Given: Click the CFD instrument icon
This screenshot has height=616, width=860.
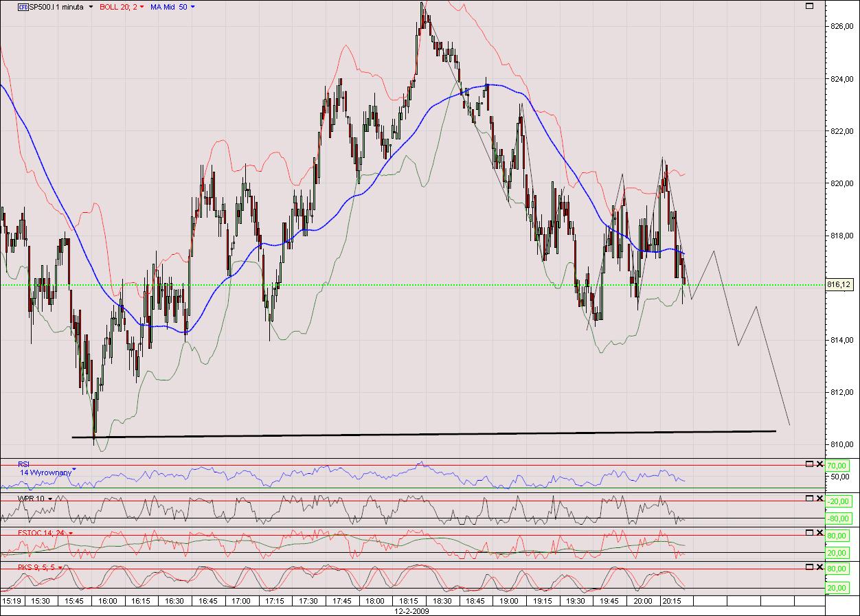Looking at the screenshot, I should click(x=23, y=6).
